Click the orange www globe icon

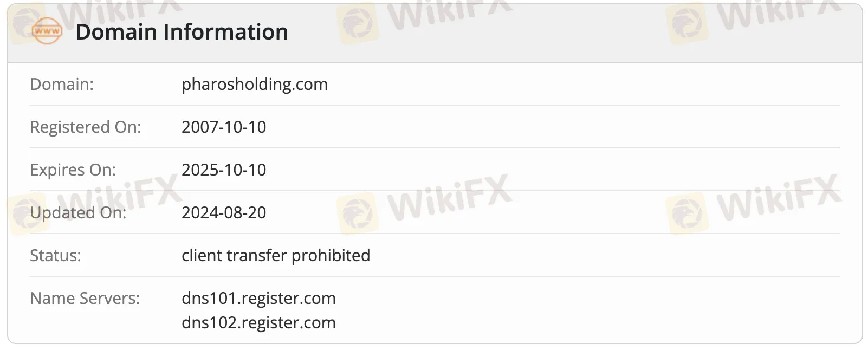(47, 31)
